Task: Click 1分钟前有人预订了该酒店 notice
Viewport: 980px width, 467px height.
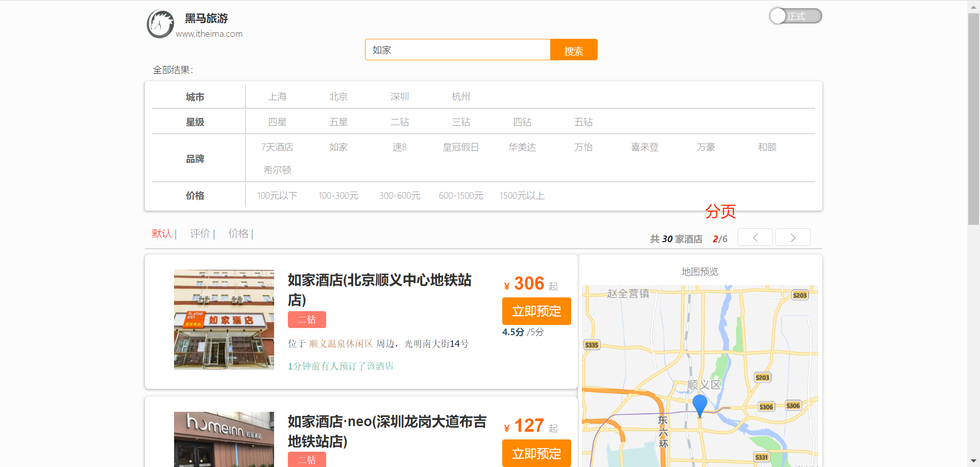Action: tap(341, 366)
